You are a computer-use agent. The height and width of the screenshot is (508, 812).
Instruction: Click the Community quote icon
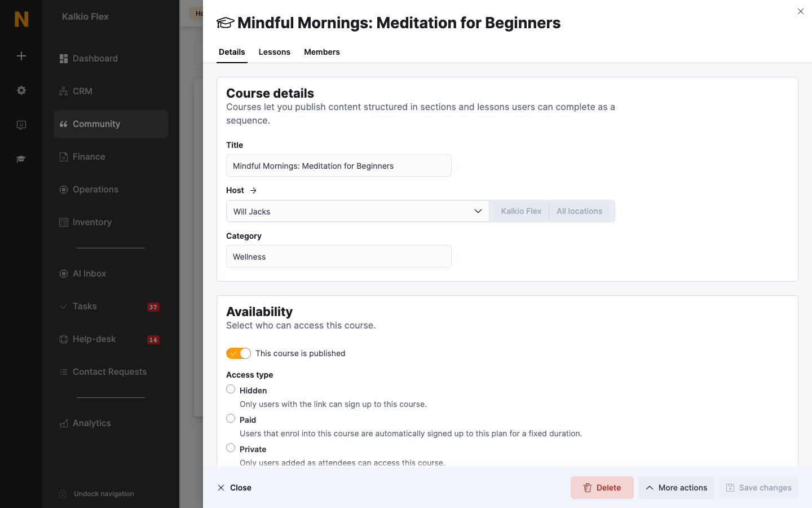pyautogui.click(x=64, y=124)
